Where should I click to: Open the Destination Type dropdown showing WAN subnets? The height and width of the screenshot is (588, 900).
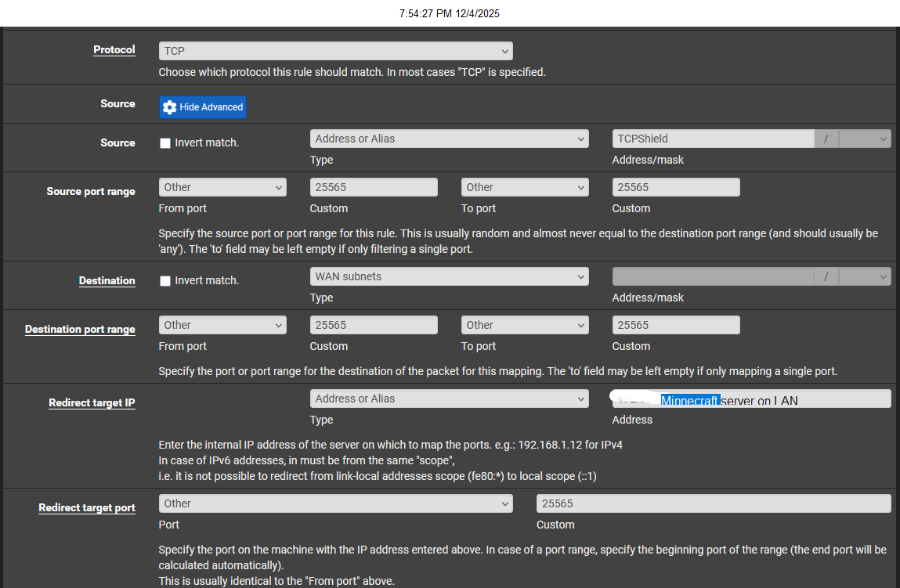449,276
